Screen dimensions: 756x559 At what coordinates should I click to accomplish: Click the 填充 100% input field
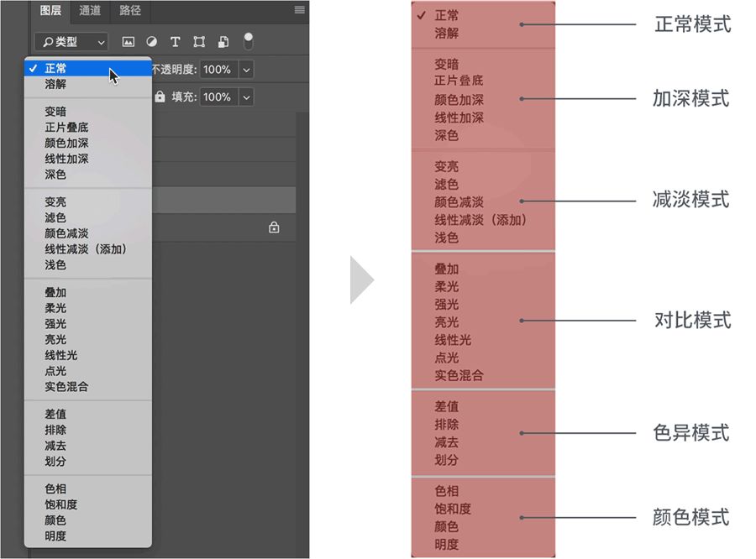coord(217,97)
